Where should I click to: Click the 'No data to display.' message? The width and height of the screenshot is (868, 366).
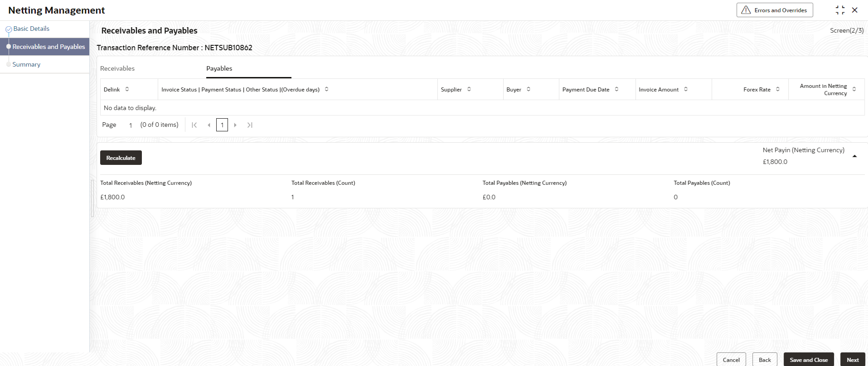click(130, 108)
